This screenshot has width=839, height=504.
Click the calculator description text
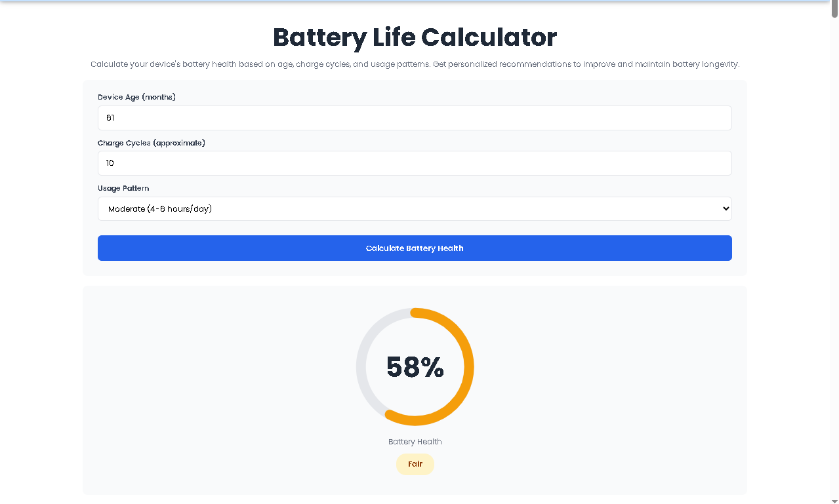click(415, 64)
